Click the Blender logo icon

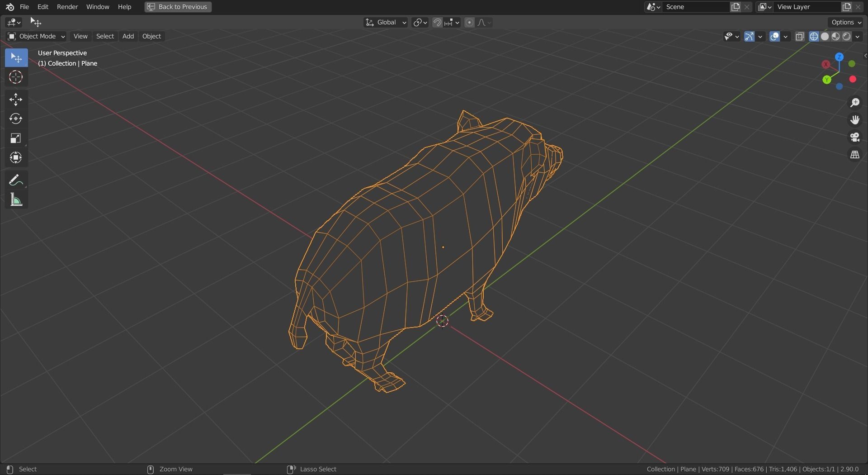click(x=9, y=7)
